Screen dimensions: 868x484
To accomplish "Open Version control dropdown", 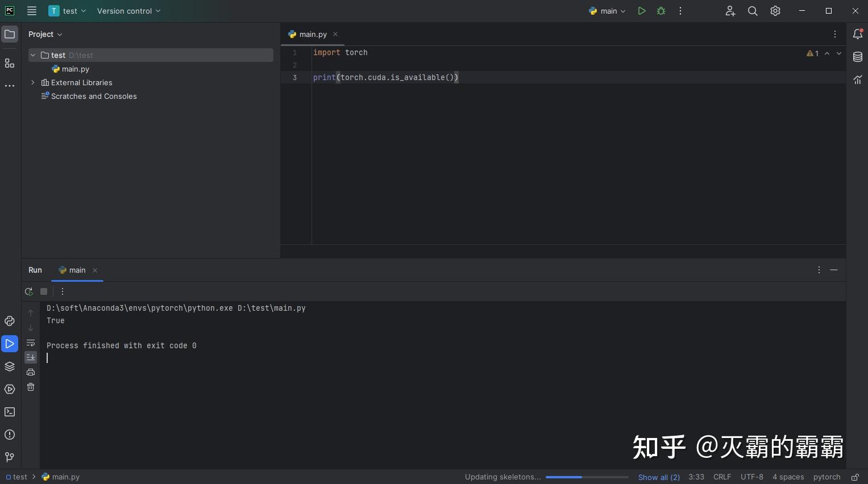I will [x=129, y=11].
